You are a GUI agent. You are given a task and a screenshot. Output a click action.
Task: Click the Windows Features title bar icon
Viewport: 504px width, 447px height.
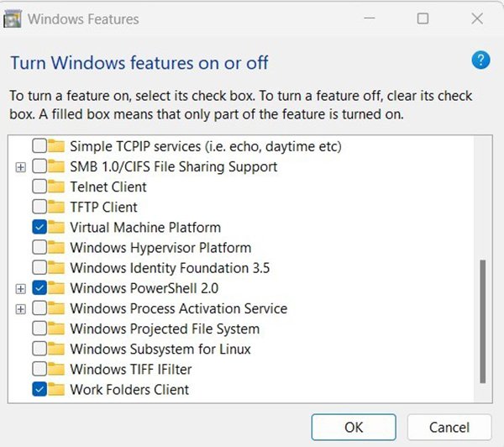(13, 18)
